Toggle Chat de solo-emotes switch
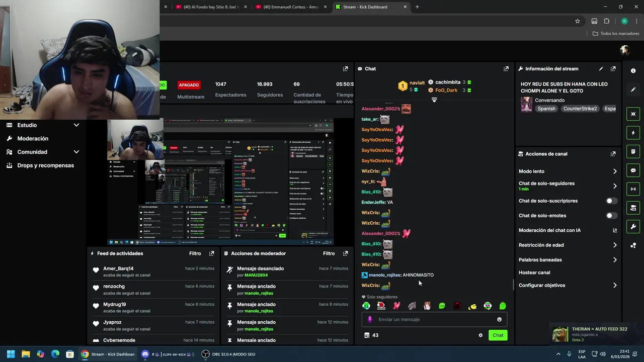644x362 pixels. pyautogui.click(x=611, y=216)
